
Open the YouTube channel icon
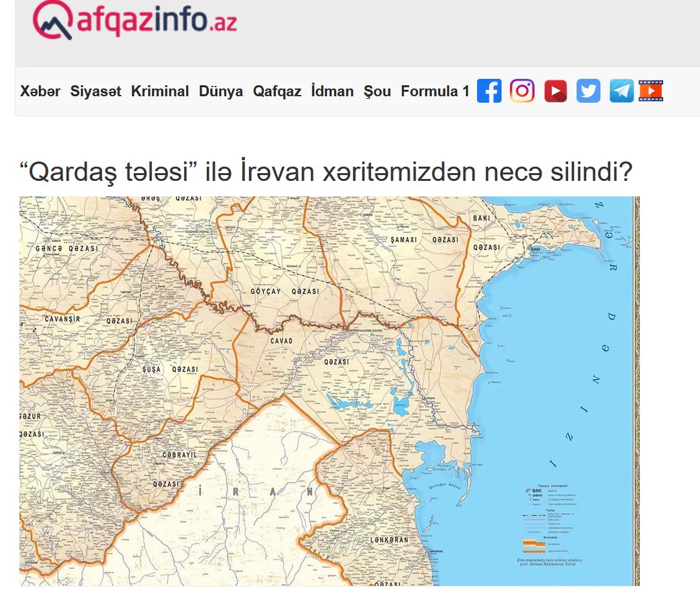click(555, 91)
